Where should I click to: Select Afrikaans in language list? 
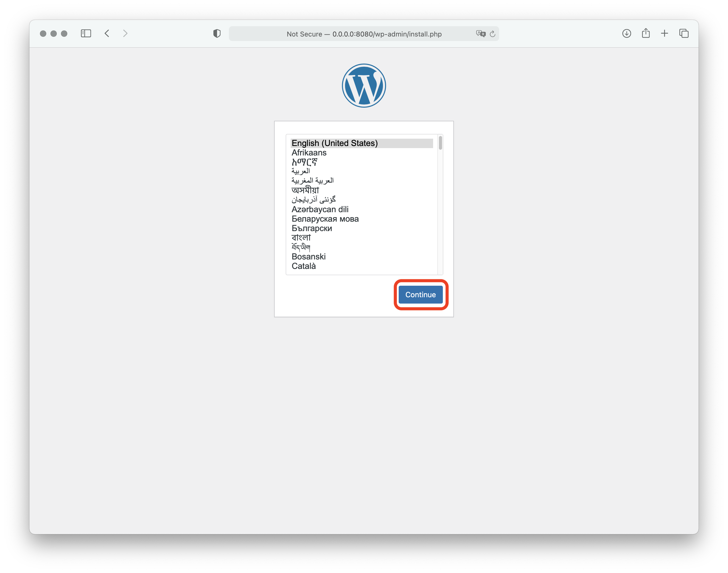(x=362, y=153)
